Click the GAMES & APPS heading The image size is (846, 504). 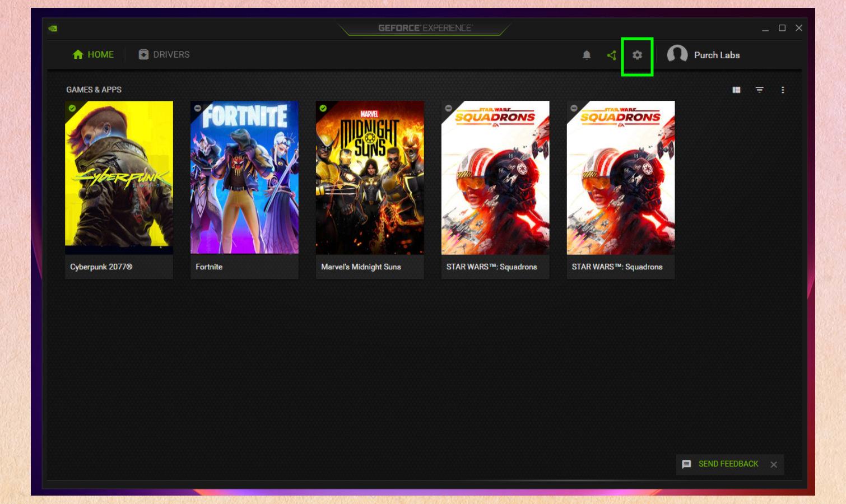(x=94, y=90)
